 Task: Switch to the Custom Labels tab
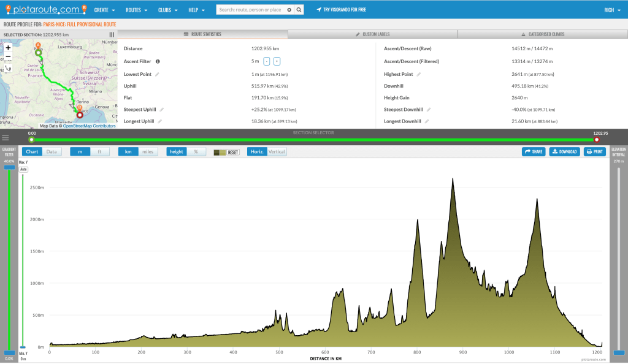pyautogui.click(x=372, y=34)
